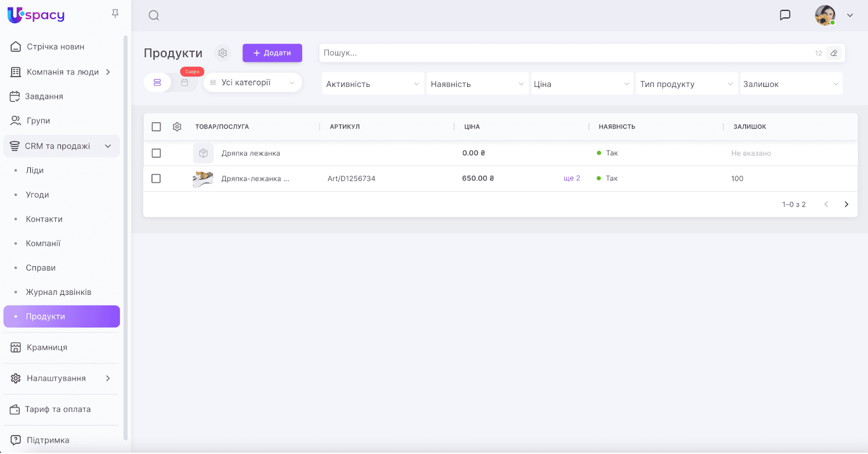Open the Усі категорії dropdown
The width and height of the screenshot is (868, 454).
point(253,83)
